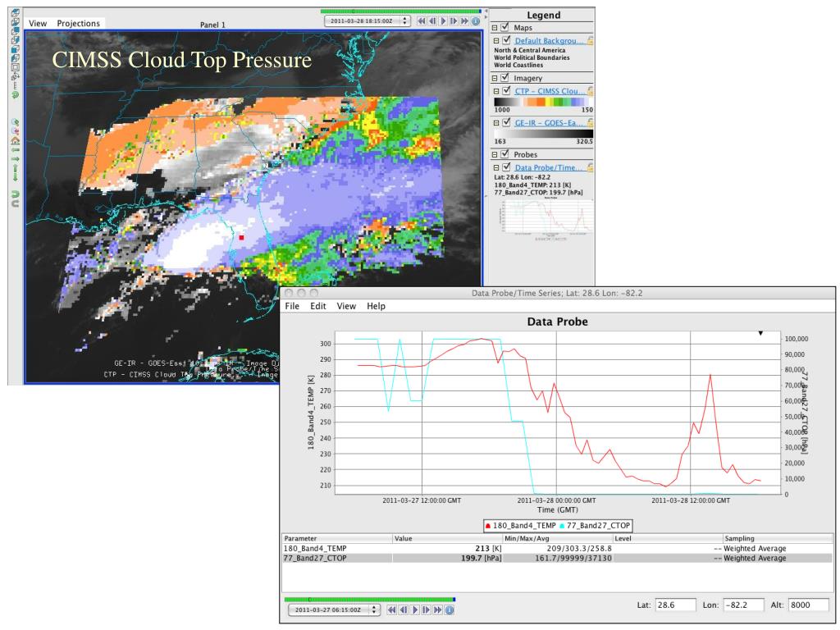Open the 2011-03-27 06:15:00Z time dropdown
Image resolution: width=840 pixels, height=630 pixels.
point(335,609)
